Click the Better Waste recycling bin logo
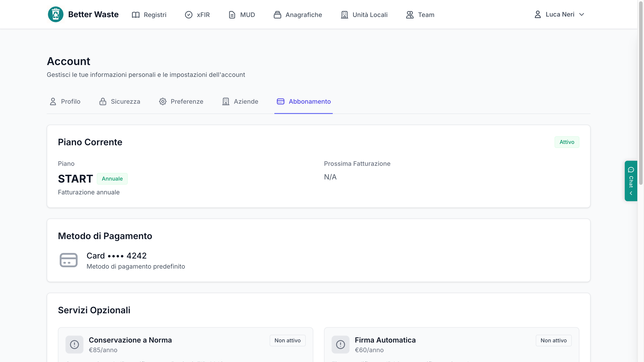 click(55, 15)
